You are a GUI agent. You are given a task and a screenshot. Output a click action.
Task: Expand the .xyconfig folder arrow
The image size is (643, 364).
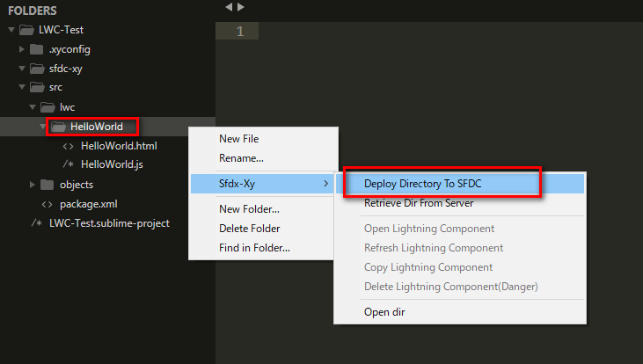click(22, 49)
